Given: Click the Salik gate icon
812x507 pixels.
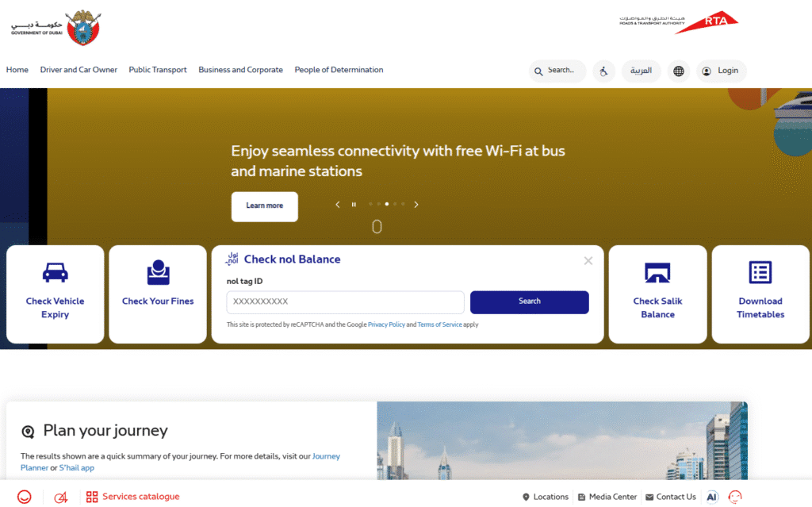Looking at the screenshot, I should pyautogui.click(x=657, y=272).
